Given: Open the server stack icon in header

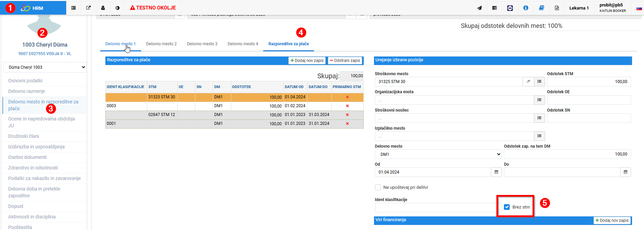Looking at the screenshot, I should click(x=494, y=8).
